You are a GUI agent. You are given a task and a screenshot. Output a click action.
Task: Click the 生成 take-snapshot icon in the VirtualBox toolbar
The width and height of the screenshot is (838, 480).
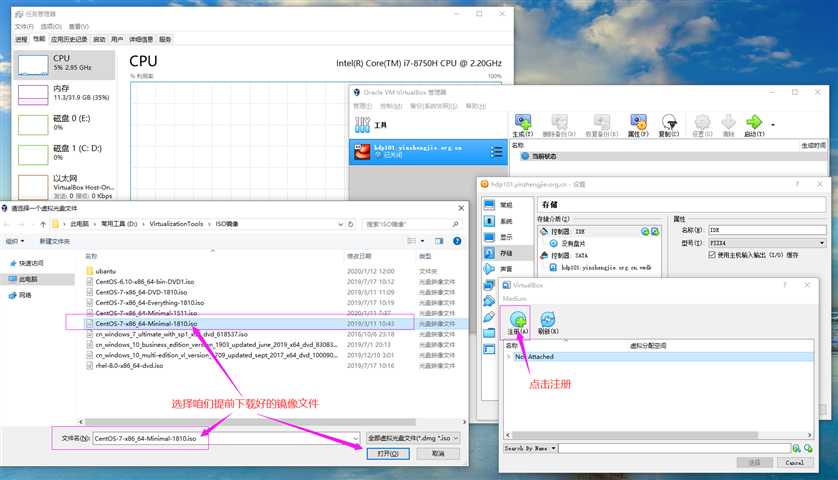(x=522, y=122)
